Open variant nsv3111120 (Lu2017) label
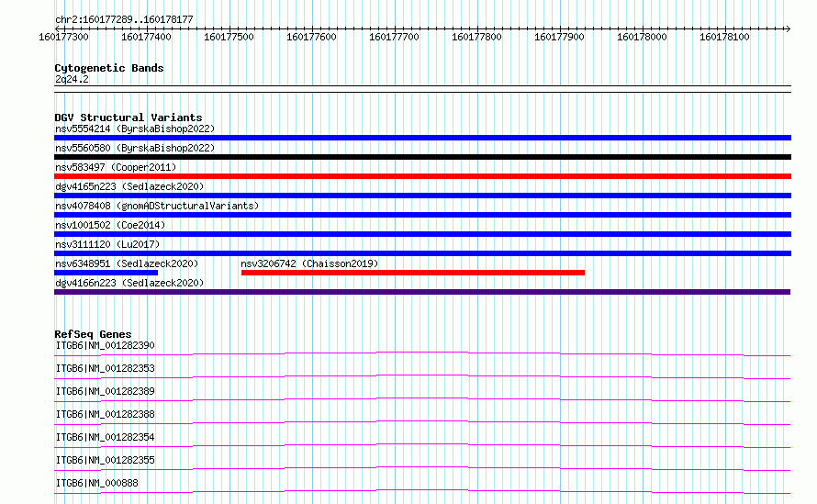Image resolution: width=817 pixels, height=504 pixels. coord(107,244)
